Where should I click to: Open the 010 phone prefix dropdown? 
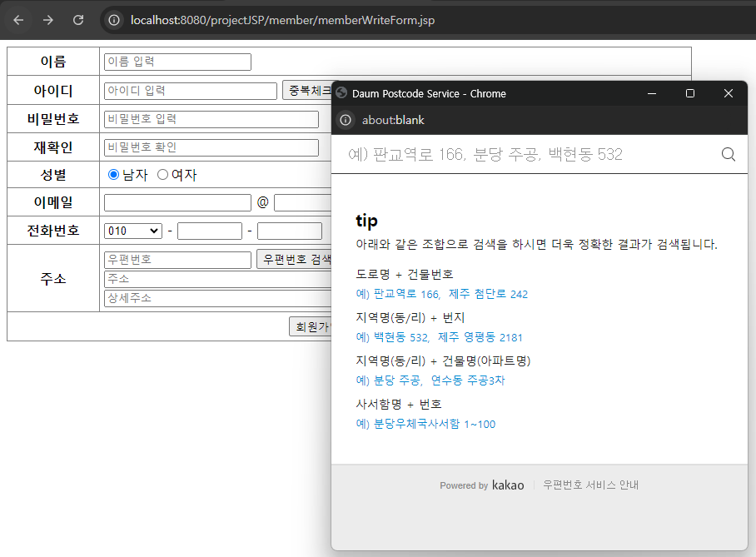click(x=133, y=231)
